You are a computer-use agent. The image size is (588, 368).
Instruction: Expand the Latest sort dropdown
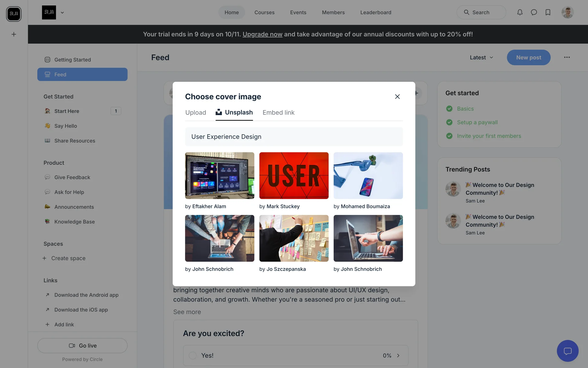pyautogui.click(x=481, y=57)
